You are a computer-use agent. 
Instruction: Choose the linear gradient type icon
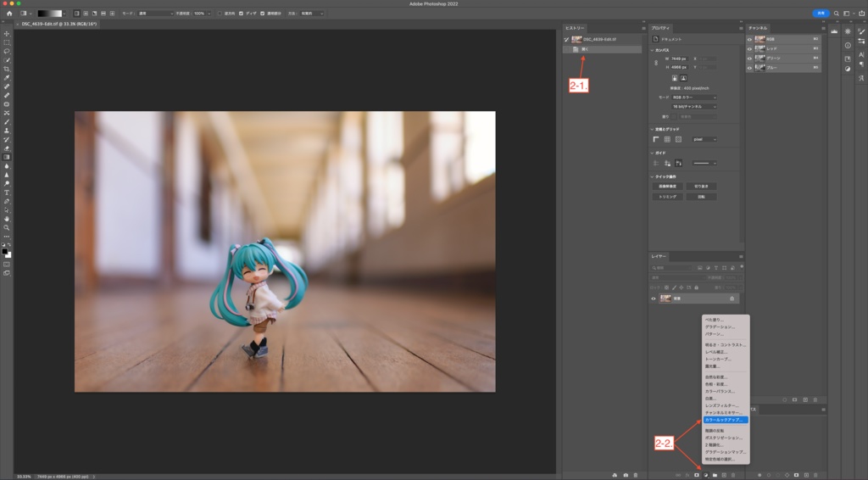click(x=76, y=14)
